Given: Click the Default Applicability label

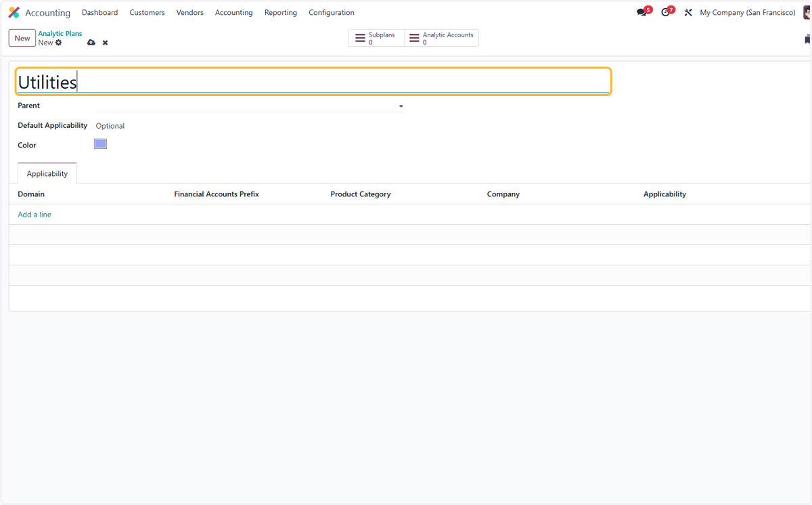Looking at the screenshot, I should (x=53, y=125).
